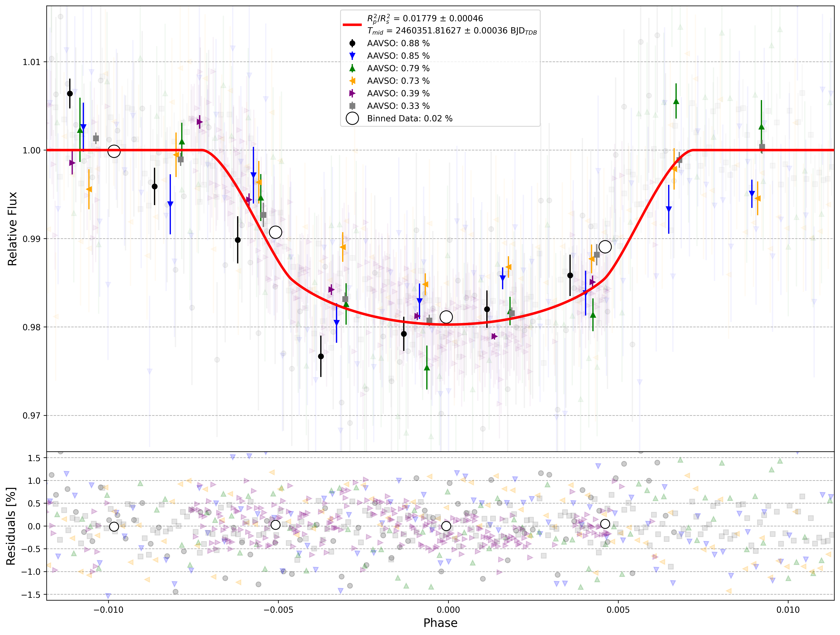Click the 0.99 tick on Relative Flux axis
The height and width of the screenshot is (635, 840).
(31, 239)
